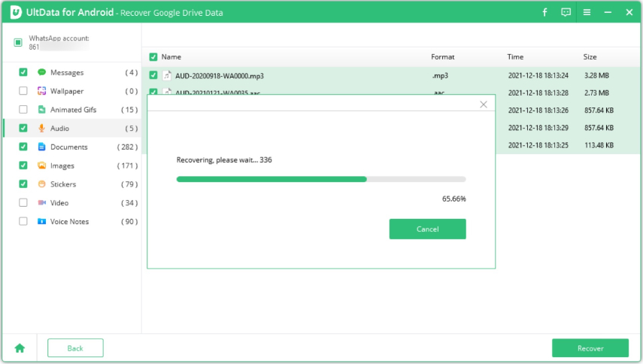The image size is (643, 364).
Task: Click the Back button
Action: click(x=75, y=348)
